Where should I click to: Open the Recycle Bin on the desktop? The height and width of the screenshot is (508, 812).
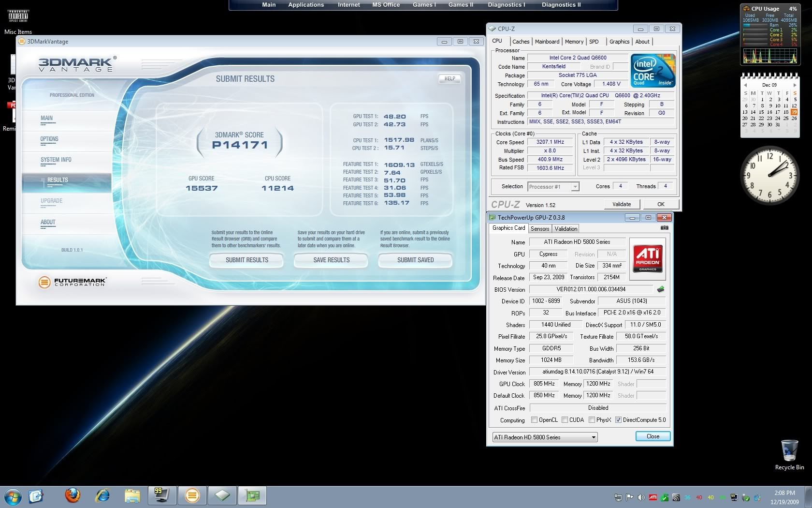(x=789, y=455)
